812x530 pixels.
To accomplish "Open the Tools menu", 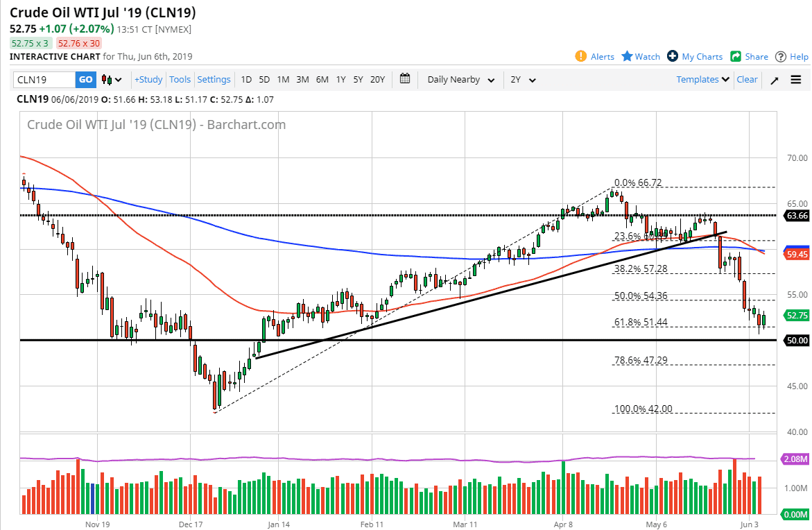I will (180, 79).
